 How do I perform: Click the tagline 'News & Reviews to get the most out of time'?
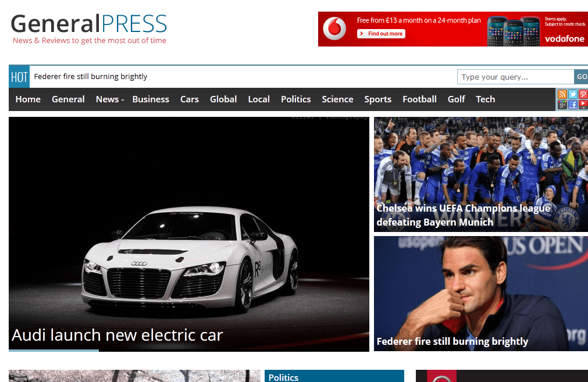[x=90, y=41]
